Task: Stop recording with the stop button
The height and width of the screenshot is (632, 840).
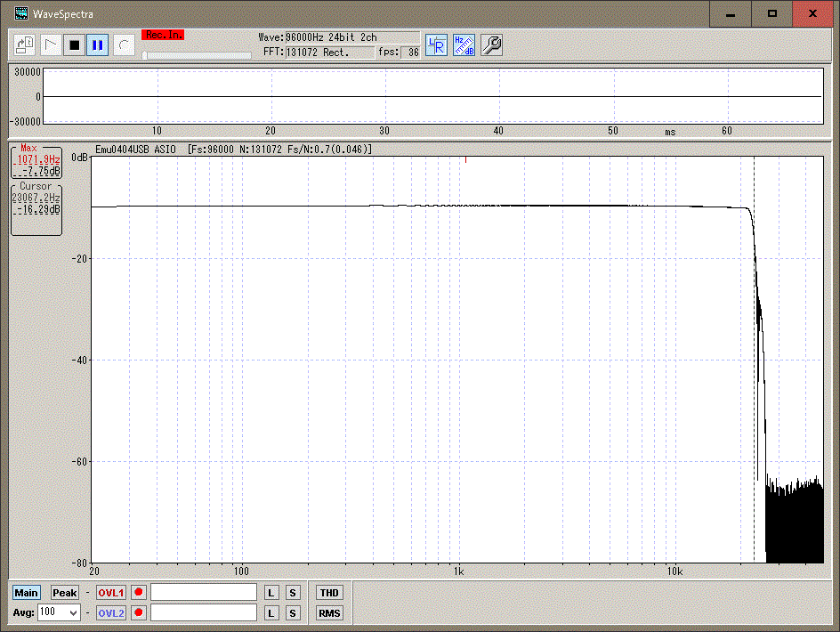Action: tap(75, 45)
